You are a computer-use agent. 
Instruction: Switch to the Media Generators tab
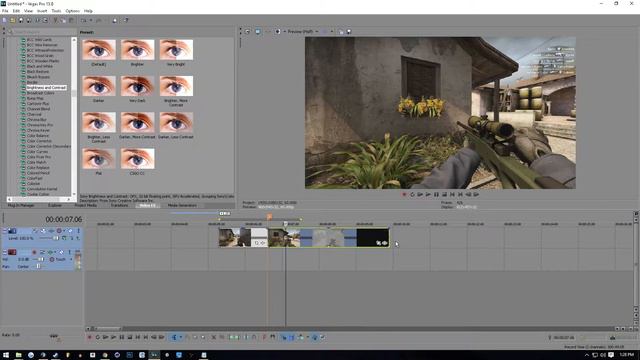(x=182, y=205)
